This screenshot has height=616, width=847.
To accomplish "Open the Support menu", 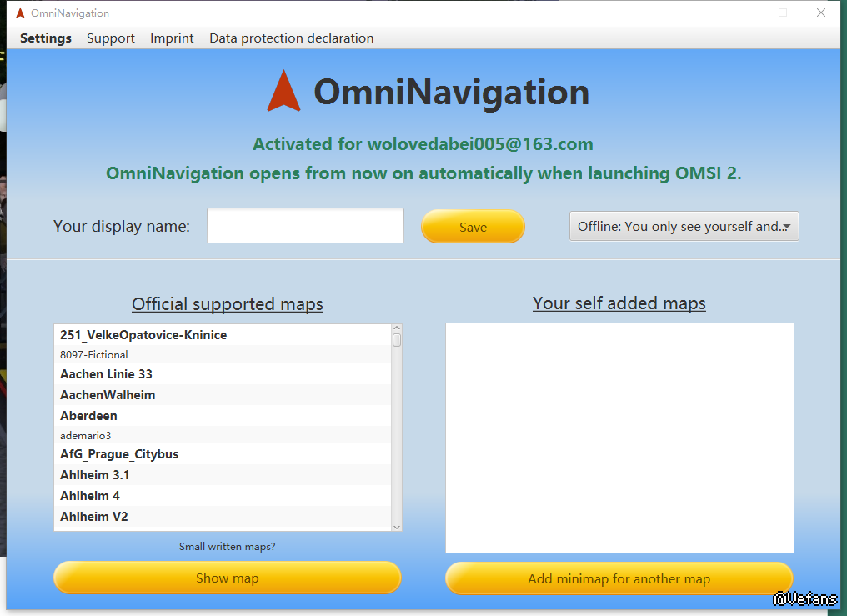I will (110, 38).
